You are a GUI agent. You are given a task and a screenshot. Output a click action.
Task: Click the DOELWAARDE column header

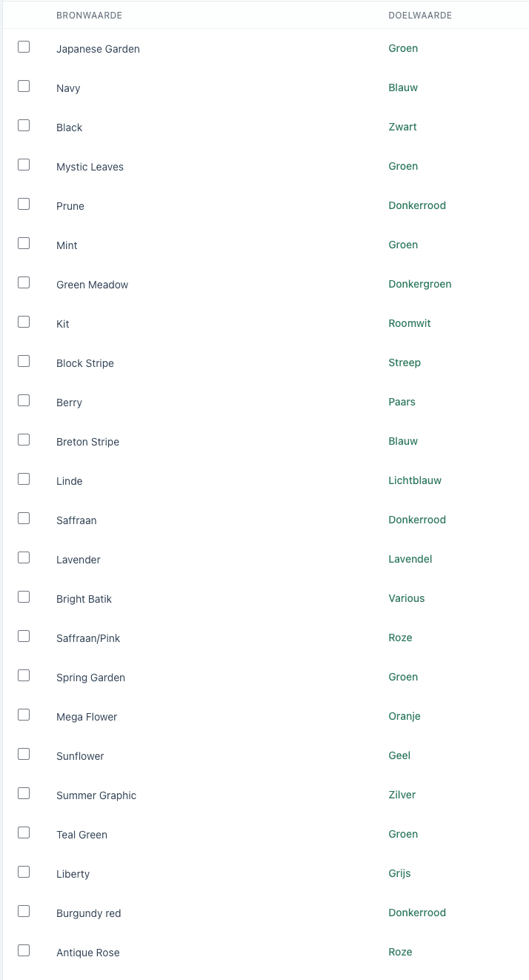tap(420, 15)
